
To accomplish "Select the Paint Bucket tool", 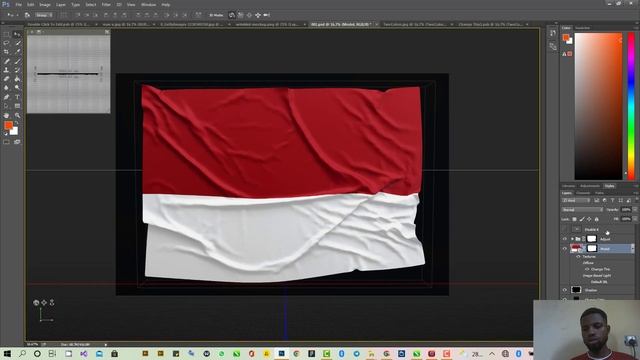I will 17,79.
